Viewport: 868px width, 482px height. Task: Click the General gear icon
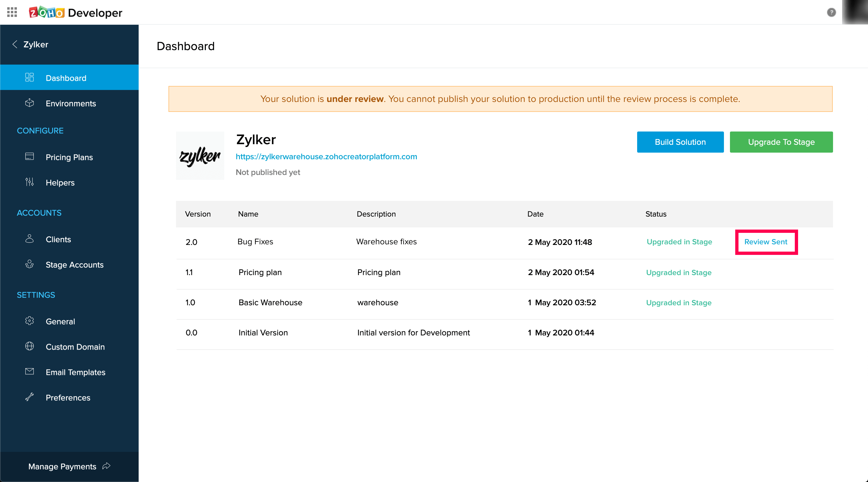(30, 321)
